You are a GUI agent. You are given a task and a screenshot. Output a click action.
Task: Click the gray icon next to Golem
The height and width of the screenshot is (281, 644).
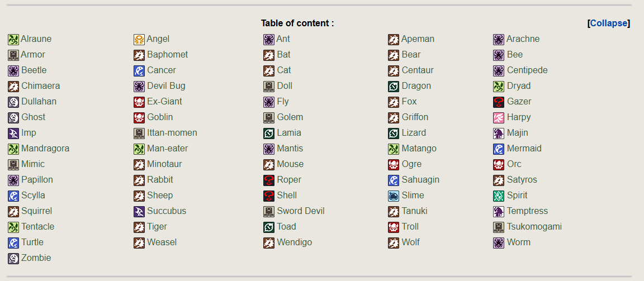point(269,117)
